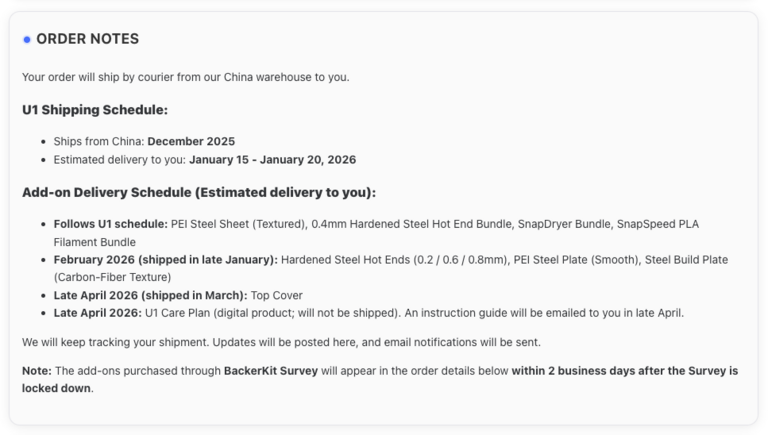The image size is (768, 435).
Task: Click the ORDER NOTES heading
Action: 87,39
